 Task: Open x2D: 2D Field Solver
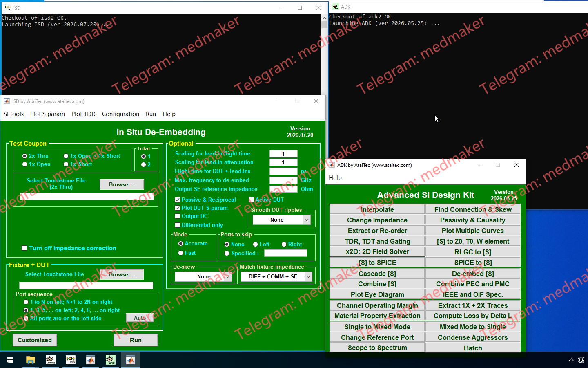click(377, 252)
